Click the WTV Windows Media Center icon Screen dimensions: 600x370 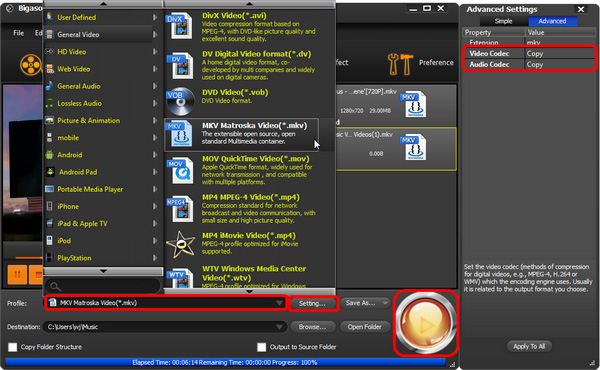coord(180,278)
